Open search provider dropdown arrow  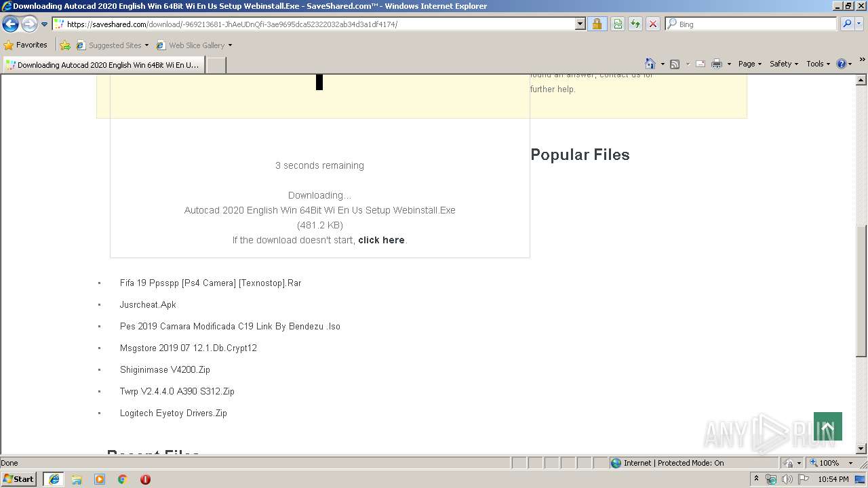(x=860, y=24)
